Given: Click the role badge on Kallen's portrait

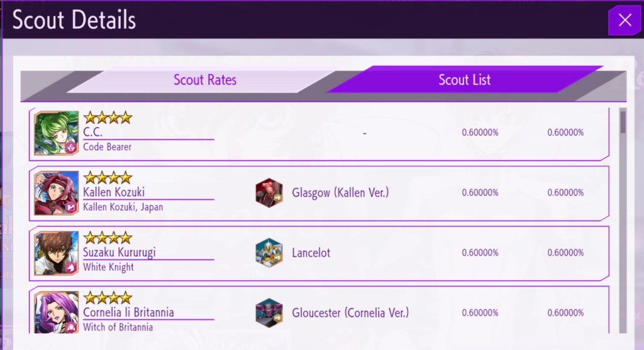Looking at the screenshot, I should [71, 208].
